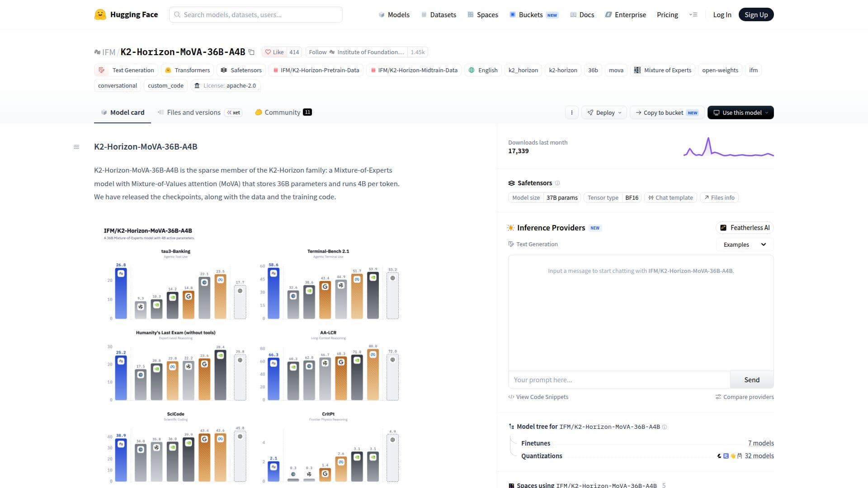The width and height of the screenshot is (868, 488).
Task: Click the Hugging Face logo icon
Action: 100,14
